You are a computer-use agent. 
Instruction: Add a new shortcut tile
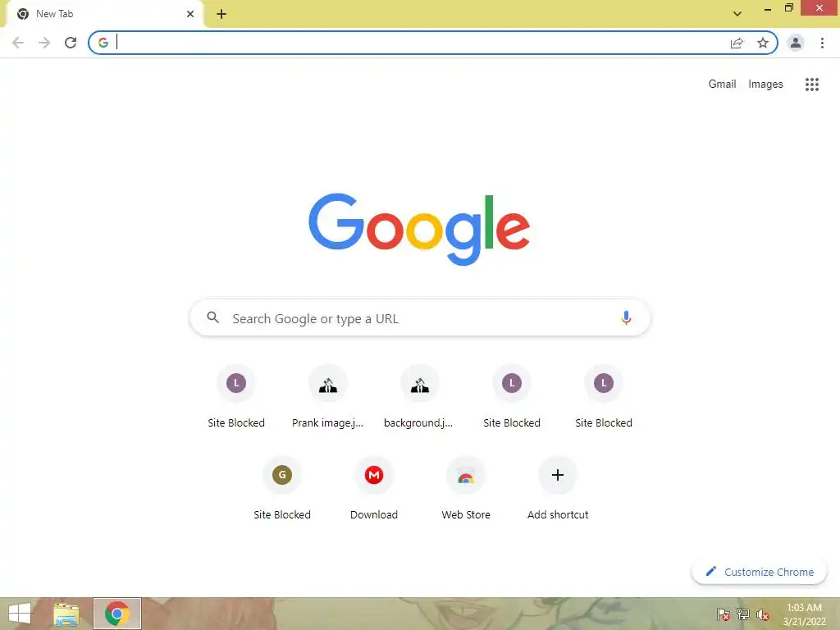click(558, 488)
